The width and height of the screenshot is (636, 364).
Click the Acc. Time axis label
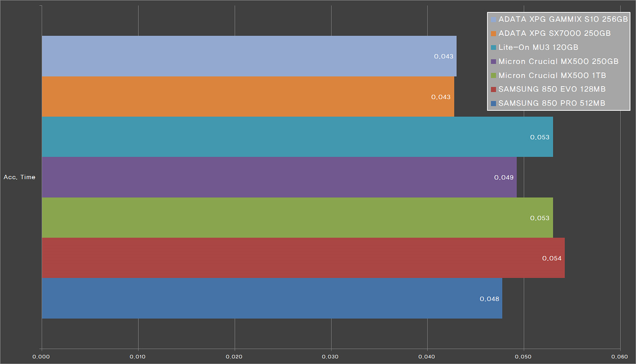(x=19, y=177)
